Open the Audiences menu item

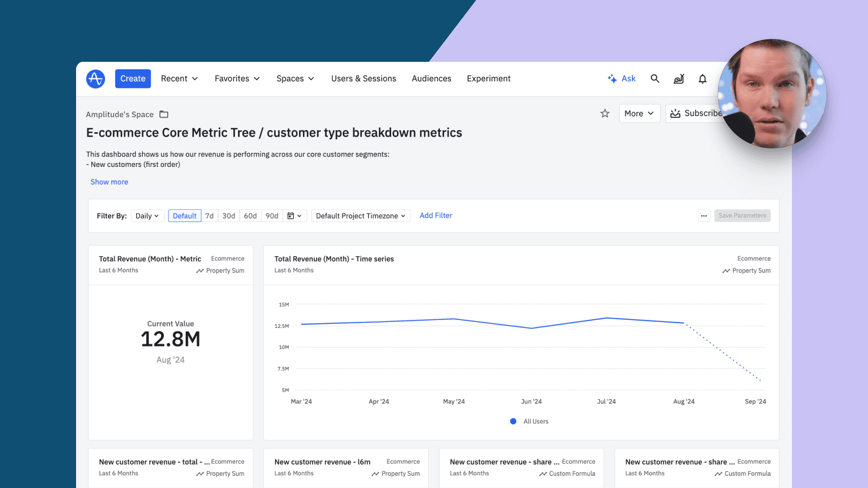pyautogui.click(x=431, y=79)
